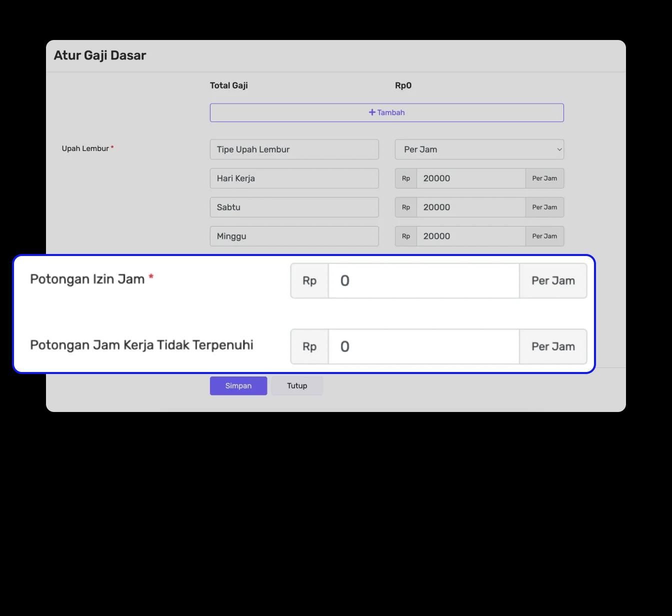The height and width of the screenshot is (616, 672).
Task: Click the Tipe Upah Lembur field
Action: point(294,149)
